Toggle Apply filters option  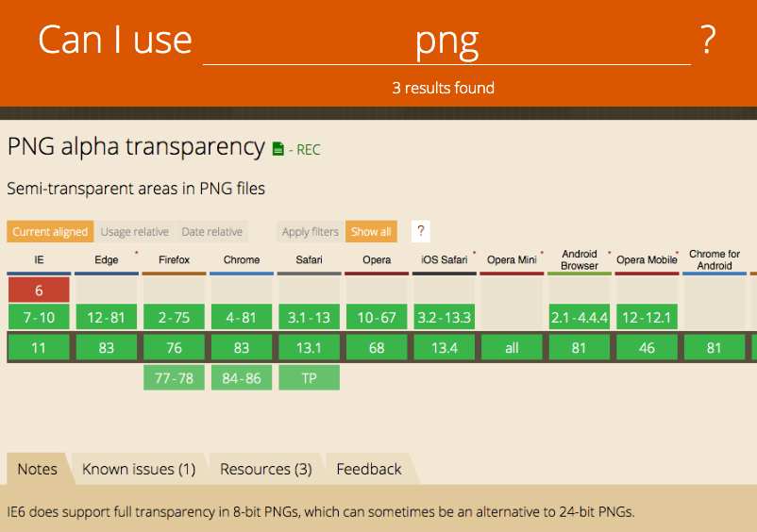pyautogui.click(x=311, y=231)
